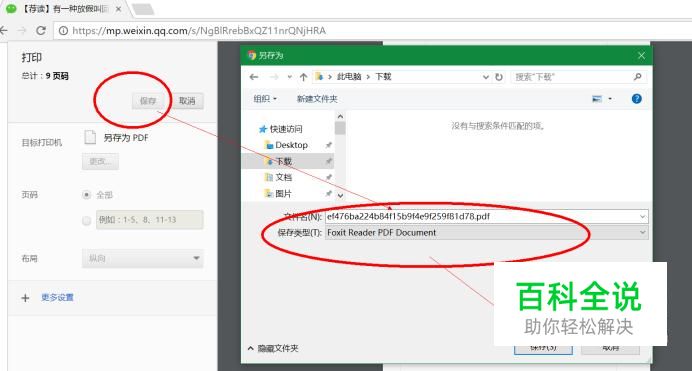Image resolution: width=692 pixels, height=371 pixels.
Task: Click the Save as PDF document icon
Action: pos(90,138)
